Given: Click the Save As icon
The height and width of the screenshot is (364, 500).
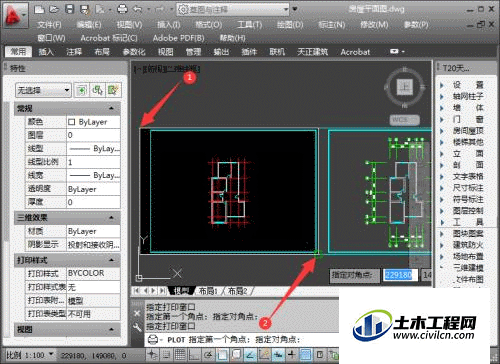Looking at the screenshot, I should click(85, 9).
